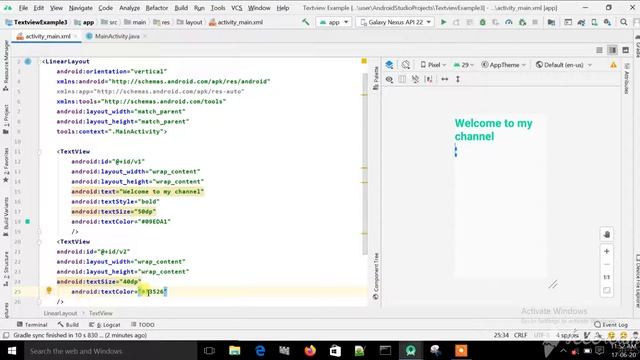Open Palette side tab
Screen dimensions: 640x360
coord(376,78)
